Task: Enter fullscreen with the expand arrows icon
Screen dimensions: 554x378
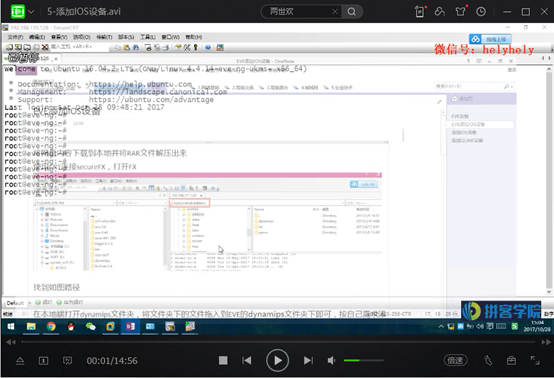Action: (535, 360)
